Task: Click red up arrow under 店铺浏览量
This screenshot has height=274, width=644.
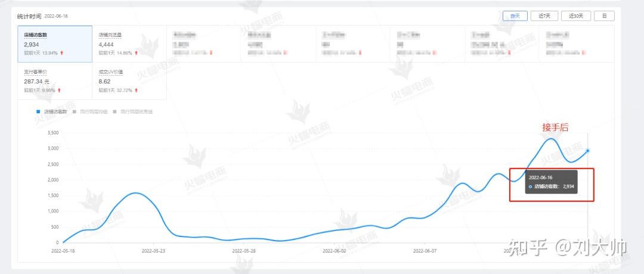Action: click(136, 53)
